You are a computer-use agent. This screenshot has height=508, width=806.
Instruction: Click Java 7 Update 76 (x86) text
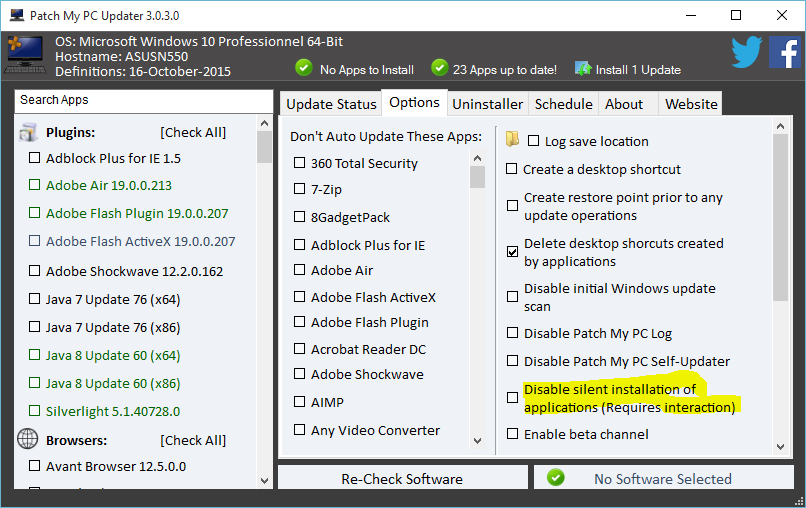113,328
